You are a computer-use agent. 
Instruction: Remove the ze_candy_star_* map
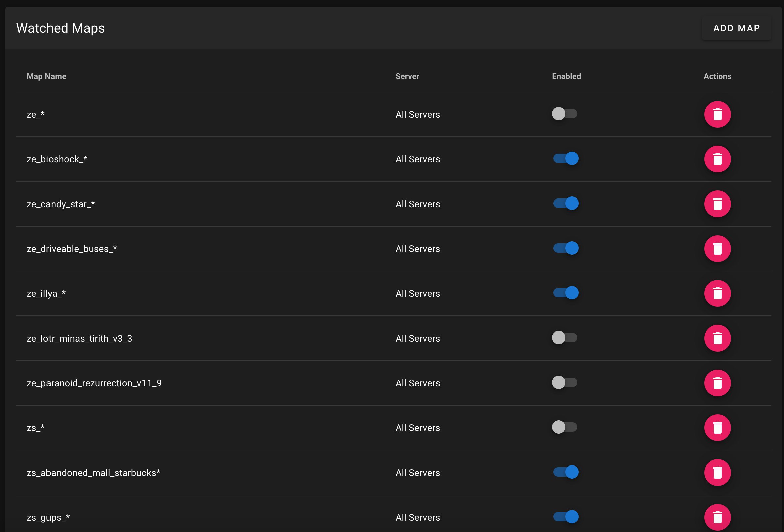(x=717, y=204)
